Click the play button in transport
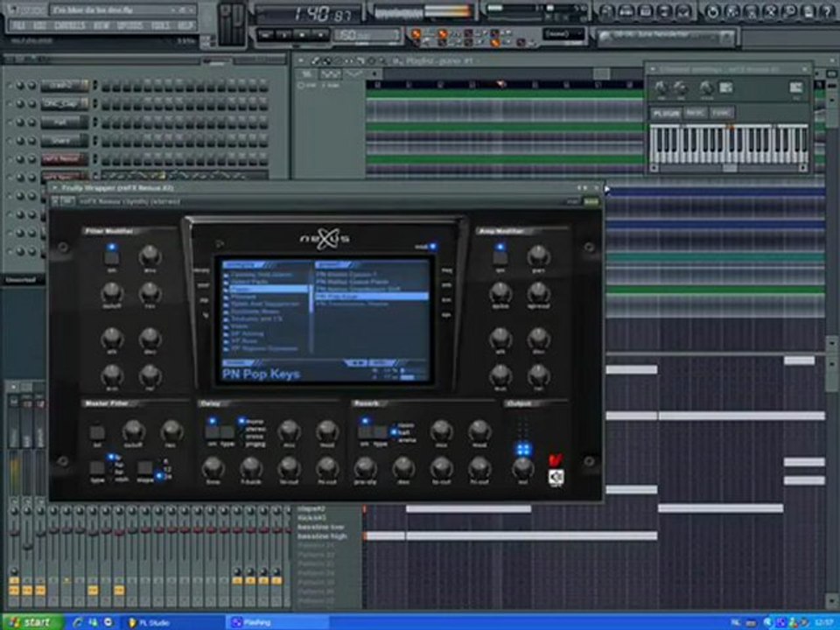This screenshot has width=840, height=630. pyautogui.click(x=283, y=35)
